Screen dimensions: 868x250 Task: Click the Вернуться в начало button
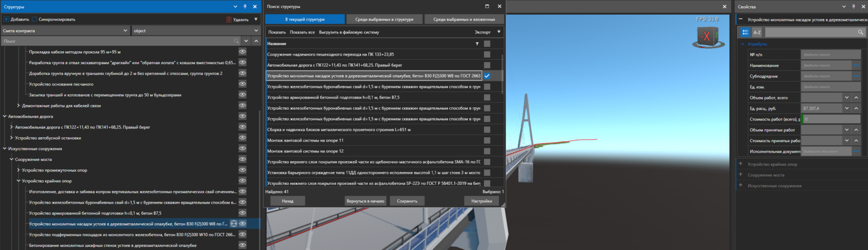point(365,201)
